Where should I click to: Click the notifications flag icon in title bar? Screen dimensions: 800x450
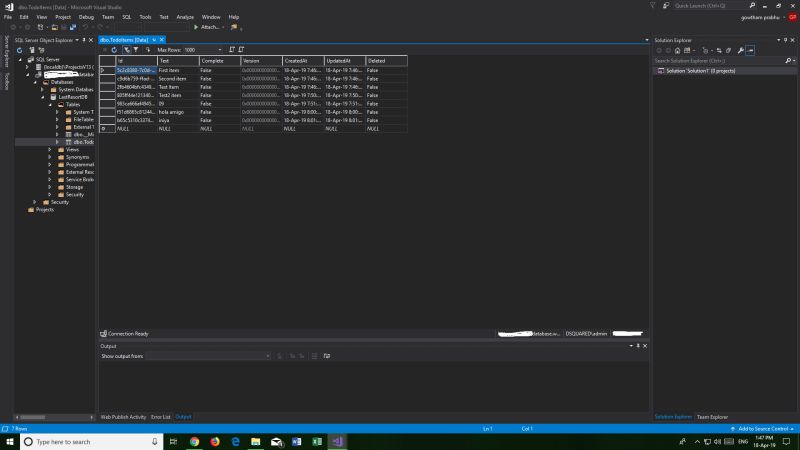point(653,6)
